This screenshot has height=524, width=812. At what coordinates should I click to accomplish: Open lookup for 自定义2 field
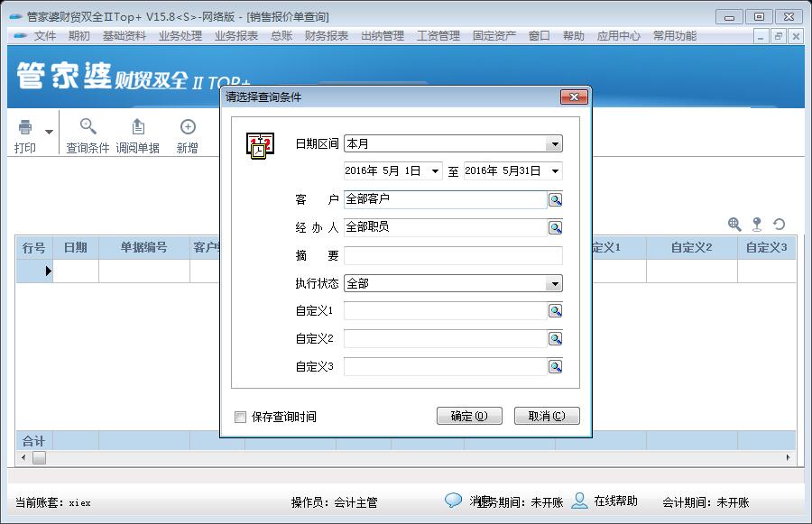pos(555,338)
